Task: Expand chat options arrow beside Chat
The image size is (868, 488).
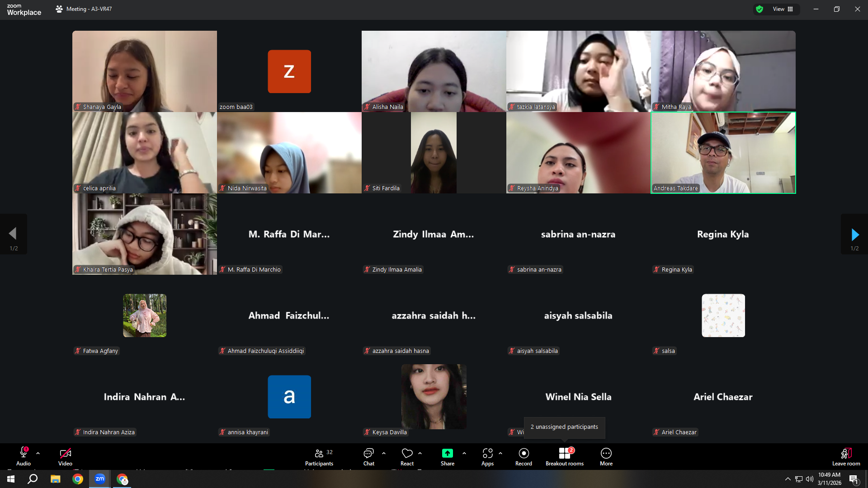Action: pyautogui.click(x=384, y=453)
